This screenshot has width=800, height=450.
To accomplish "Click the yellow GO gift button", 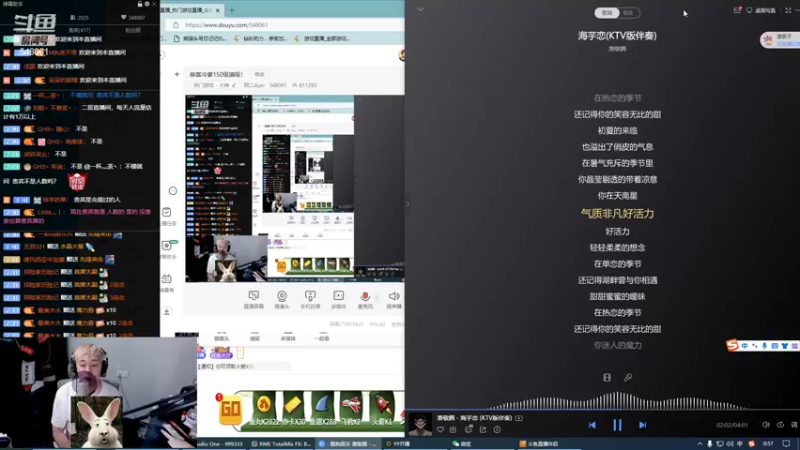I will tap(230, 409).
